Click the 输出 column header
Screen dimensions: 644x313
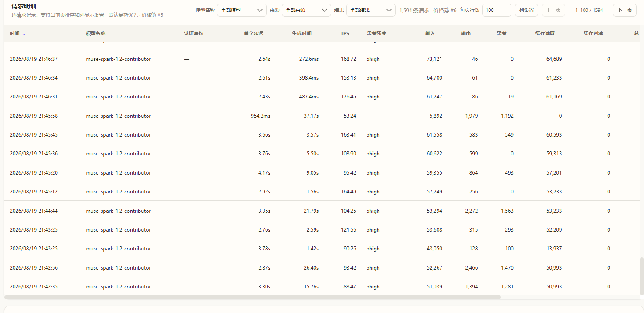tap(466, 33)
